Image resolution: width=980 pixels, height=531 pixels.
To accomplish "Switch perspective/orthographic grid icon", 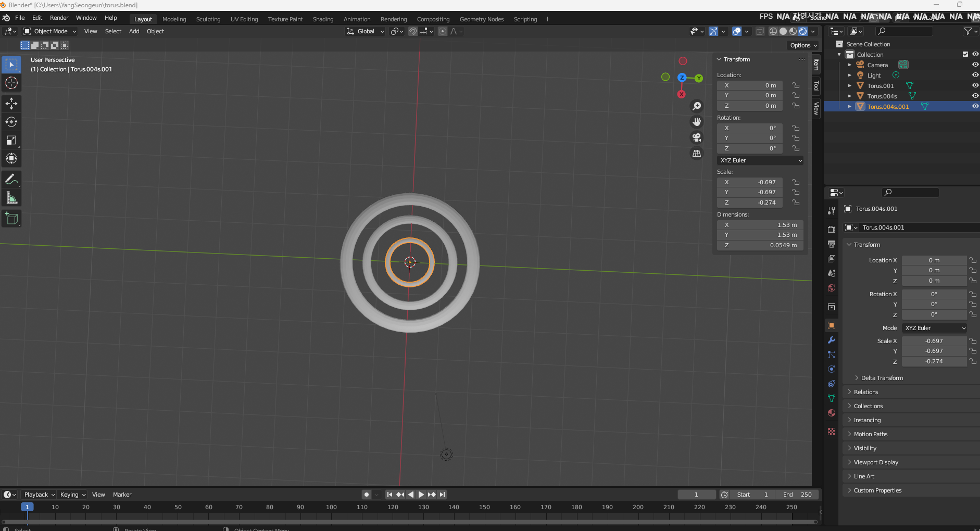I will click(x=697, y=153).
